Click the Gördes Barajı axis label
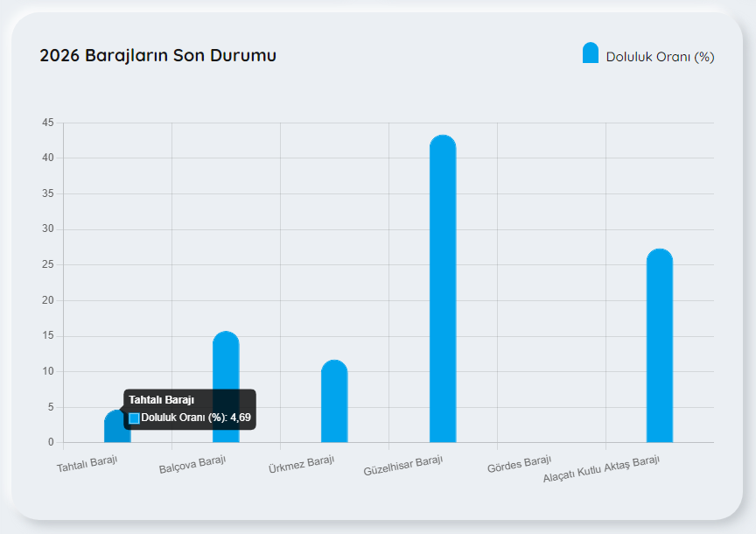The image size is (756, 534). point(519,464)
